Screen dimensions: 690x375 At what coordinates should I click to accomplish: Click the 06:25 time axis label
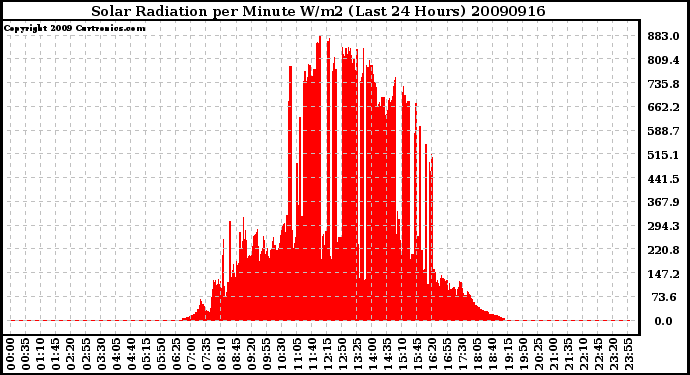(x=176, y=354)
